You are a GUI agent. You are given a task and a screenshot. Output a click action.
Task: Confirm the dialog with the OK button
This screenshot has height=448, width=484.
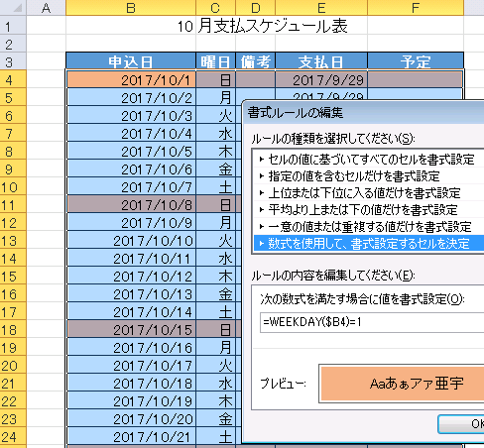[461, 424]
